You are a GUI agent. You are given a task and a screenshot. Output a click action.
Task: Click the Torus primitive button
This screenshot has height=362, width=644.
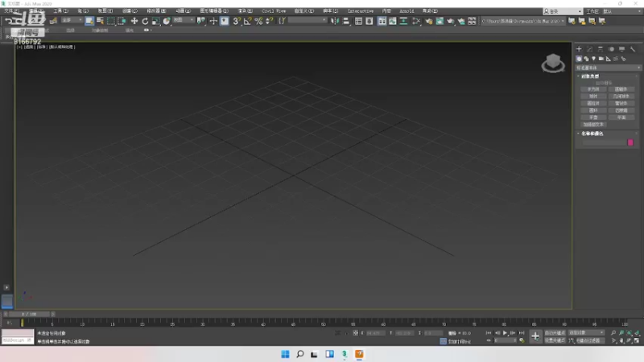point(593,110)
